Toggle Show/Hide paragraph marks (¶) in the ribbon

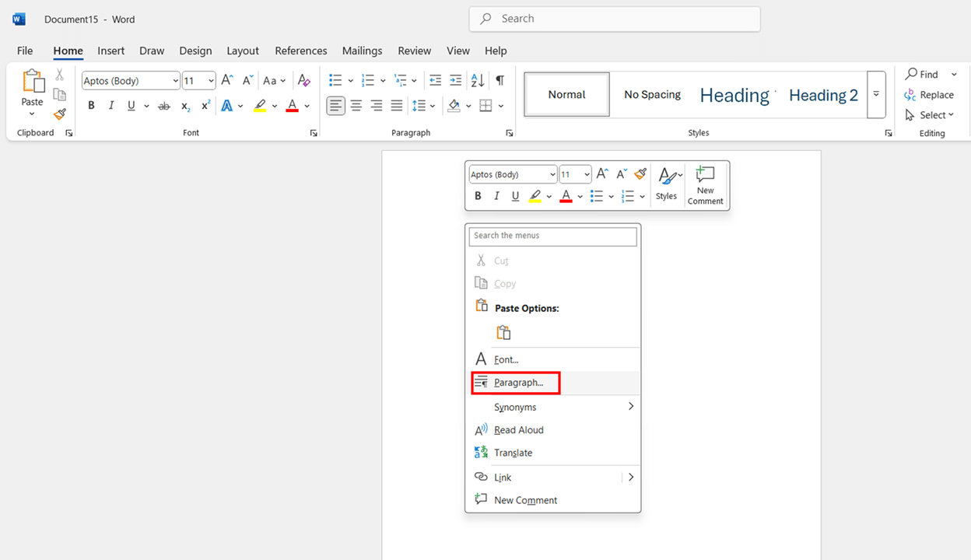click(500, 80)
